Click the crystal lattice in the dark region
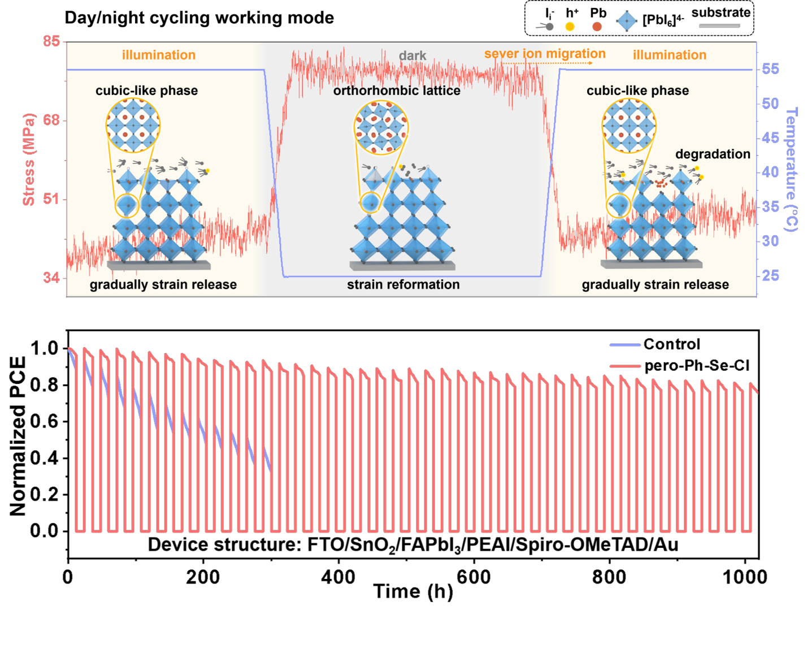Screen dimensions: 812x653 402,220
